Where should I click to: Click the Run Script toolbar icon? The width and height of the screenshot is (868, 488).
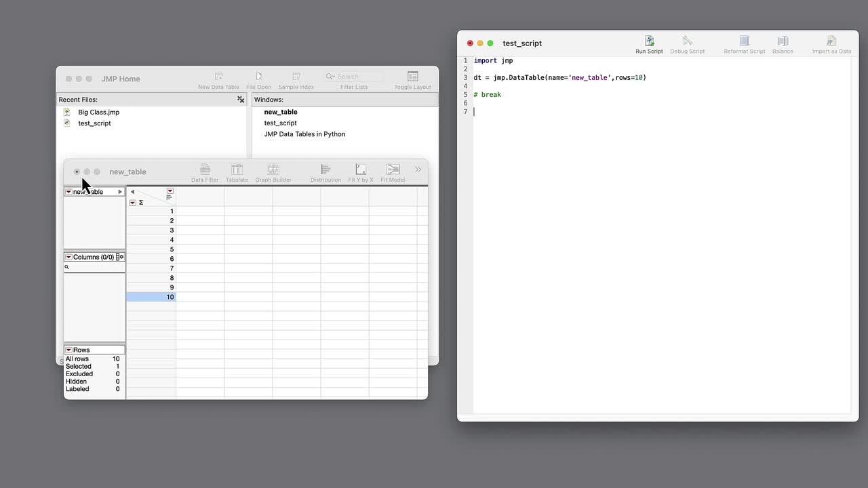pos(649,42)
